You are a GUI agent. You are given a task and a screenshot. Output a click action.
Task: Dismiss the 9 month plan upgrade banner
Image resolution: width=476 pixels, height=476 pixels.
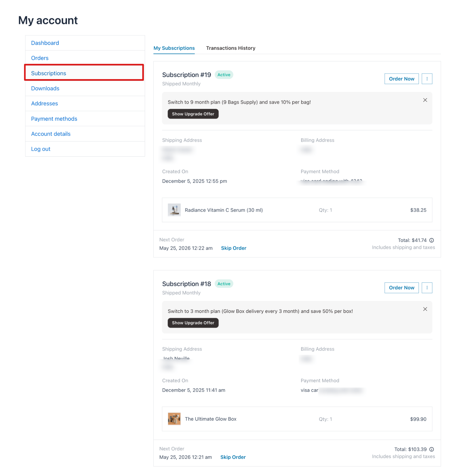click(x=425, y=100)
